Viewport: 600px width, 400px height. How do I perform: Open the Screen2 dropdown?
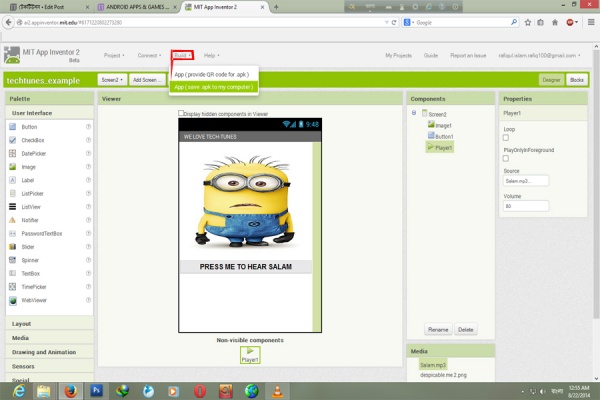[111, 79]
